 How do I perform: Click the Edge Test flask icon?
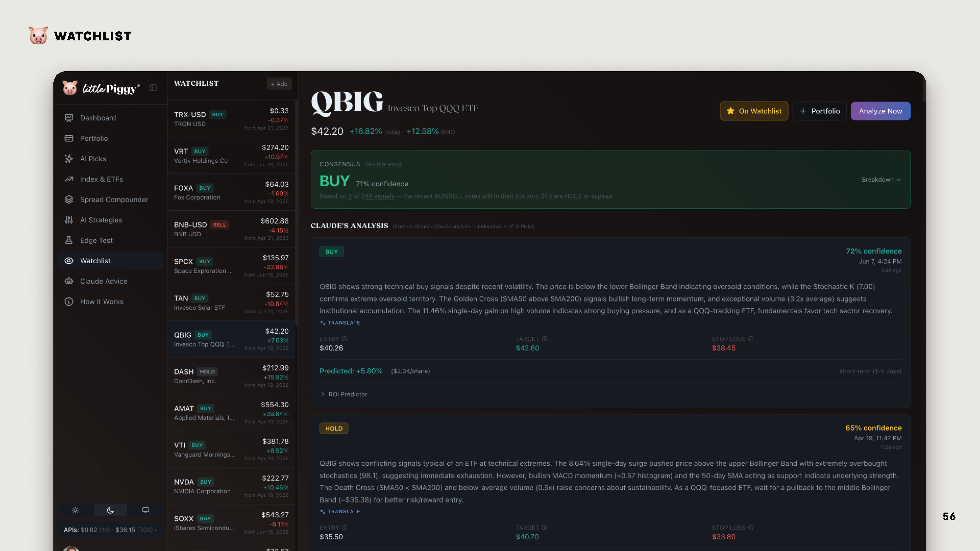[69, 240]
